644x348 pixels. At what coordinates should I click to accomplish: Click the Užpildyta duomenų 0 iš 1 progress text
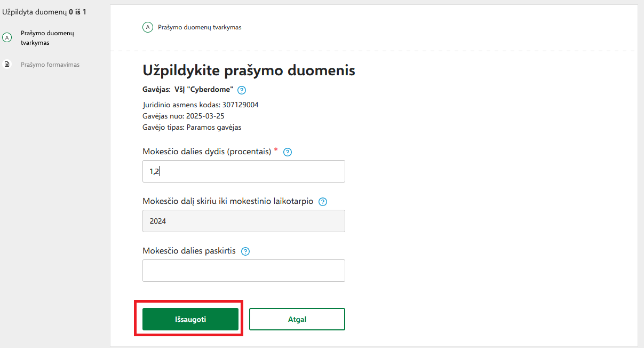44,11
